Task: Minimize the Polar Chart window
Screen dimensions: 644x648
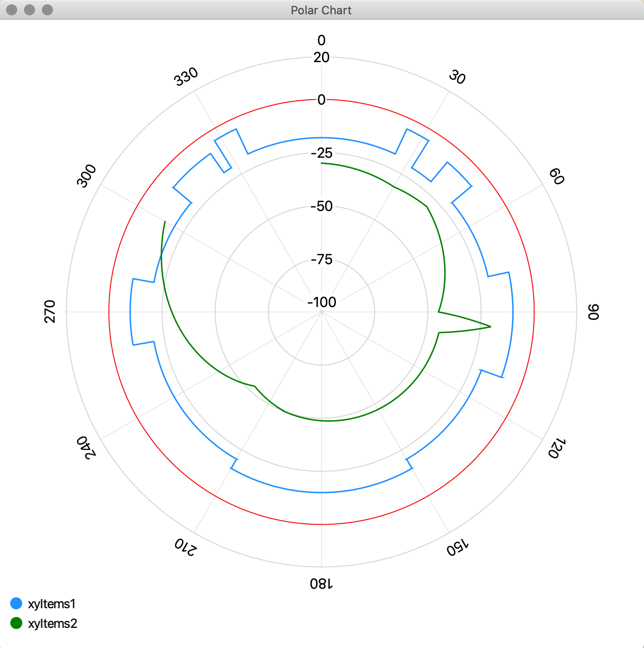Action: click(x=30, y=10)
